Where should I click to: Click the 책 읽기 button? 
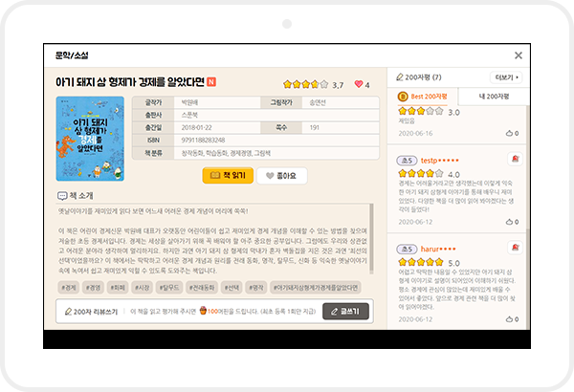tap(228, 176)
